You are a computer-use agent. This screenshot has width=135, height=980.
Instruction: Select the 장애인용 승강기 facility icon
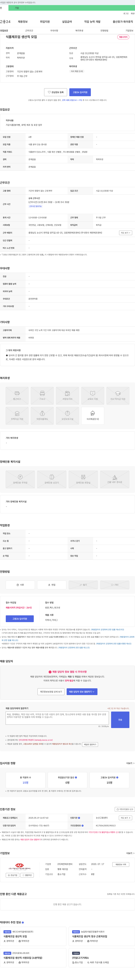pos(52,479)
